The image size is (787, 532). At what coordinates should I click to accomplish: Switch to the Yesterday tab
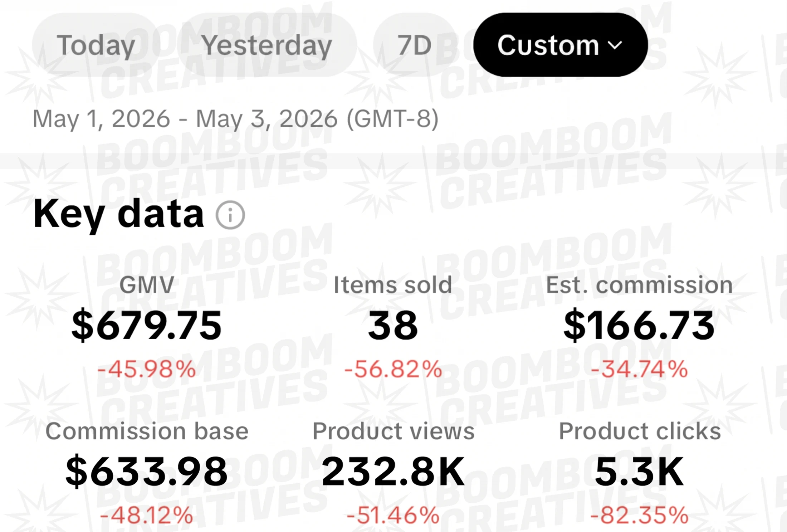267,45
